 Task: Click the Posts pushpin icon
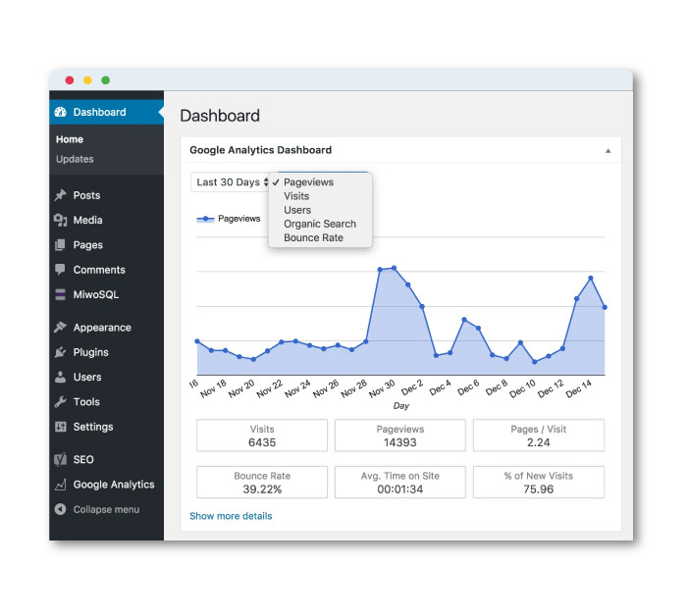pyautogui.click(x=61, y=195)
